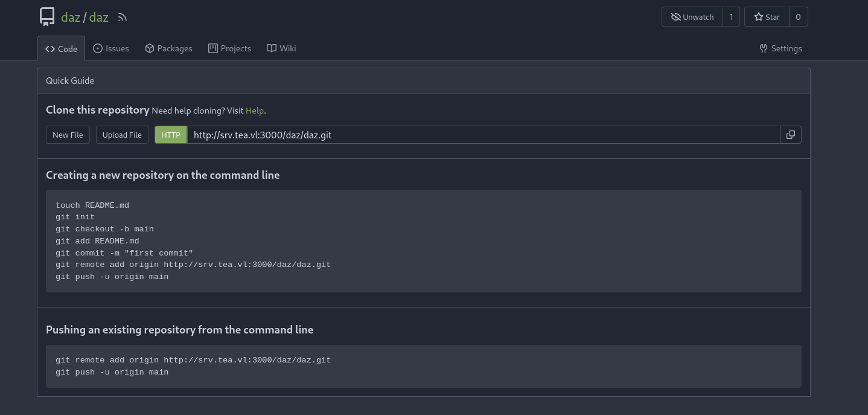
Task: View the stargazers count next to Star
Action: (798, 17)
